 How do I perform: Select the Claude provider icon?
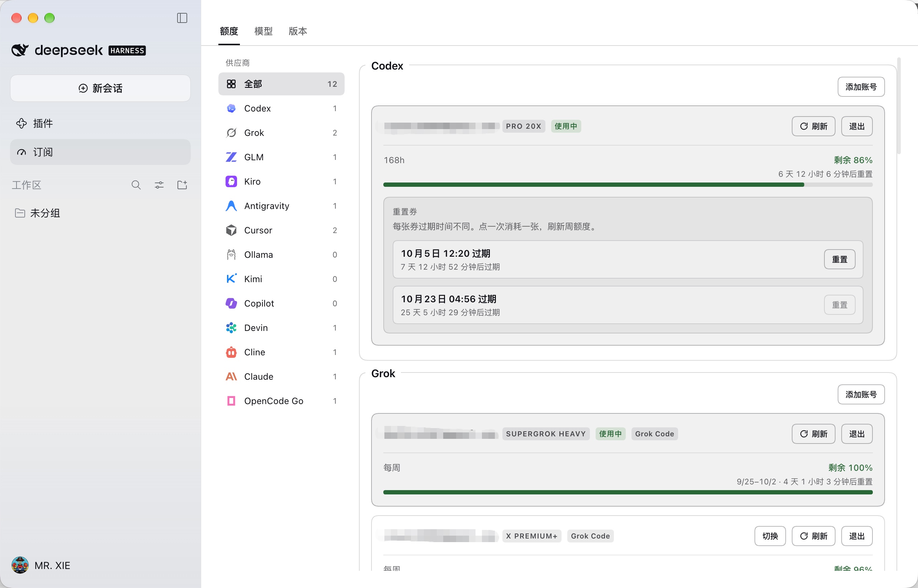coord(231,376)
